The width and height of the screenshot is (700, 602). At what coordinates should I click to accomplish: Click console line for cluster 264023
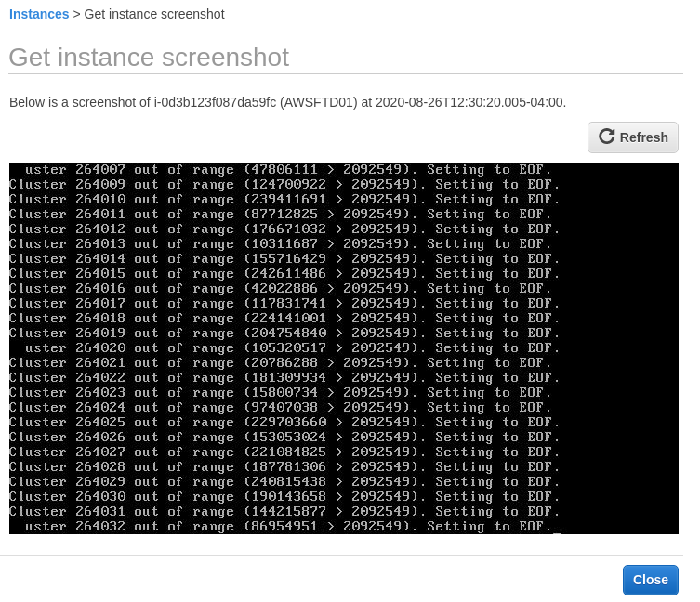coord(281,393)
